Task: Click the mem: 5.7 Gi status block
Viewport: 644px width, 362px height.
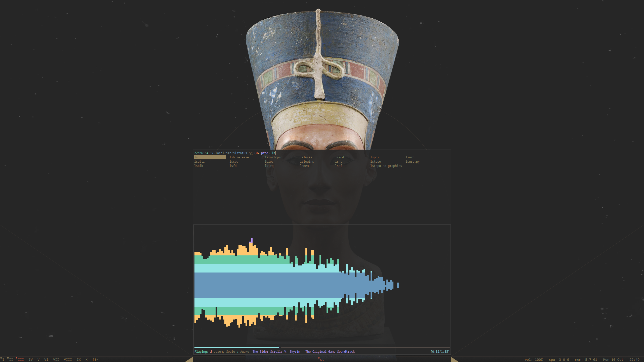Action: coord(586,360)
